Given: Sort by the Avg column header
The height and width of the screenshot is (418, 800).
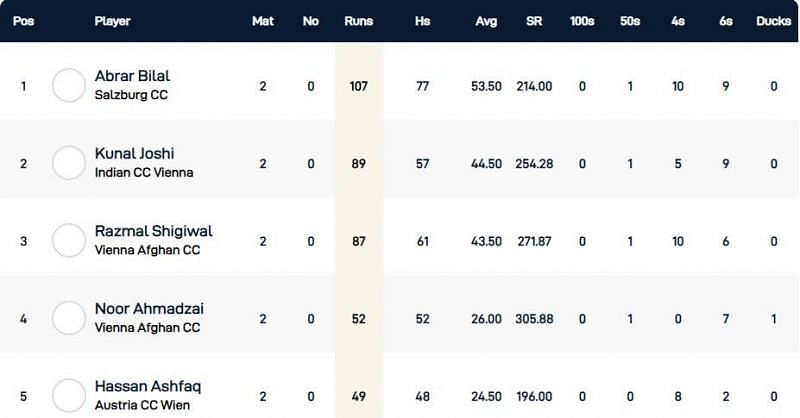Looking at the screenshot, I should click(x=485, y=21).
